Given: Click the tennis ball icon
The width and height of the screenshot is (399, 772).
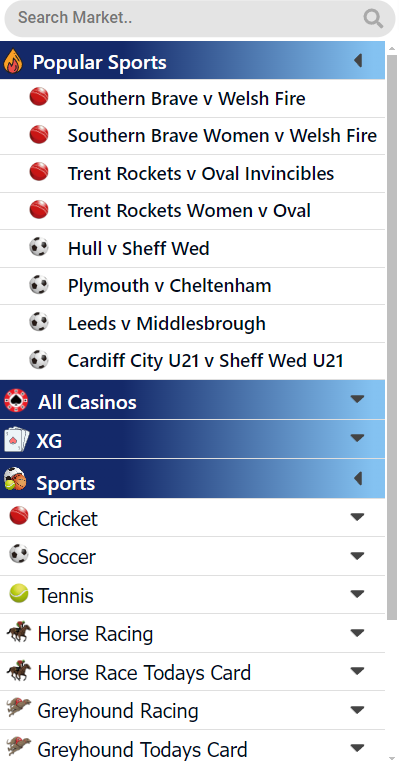Looking at the screenshot, I should (x=19, y=593).
